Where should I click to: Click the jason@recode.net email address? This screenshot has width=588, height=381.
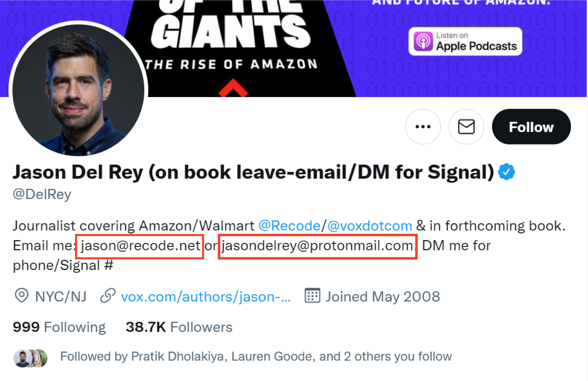(x=140, y=246)
